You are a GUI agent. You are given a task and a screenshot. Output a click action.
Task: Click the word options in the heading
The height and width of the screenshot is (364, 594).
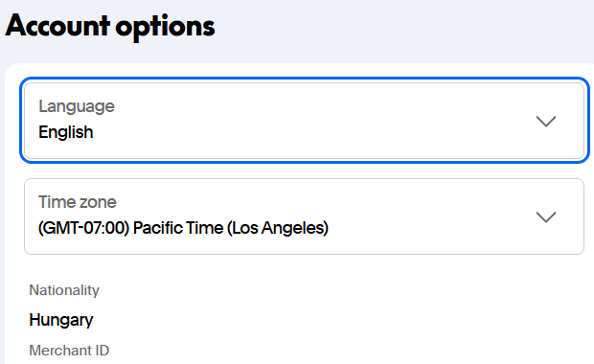165,27
